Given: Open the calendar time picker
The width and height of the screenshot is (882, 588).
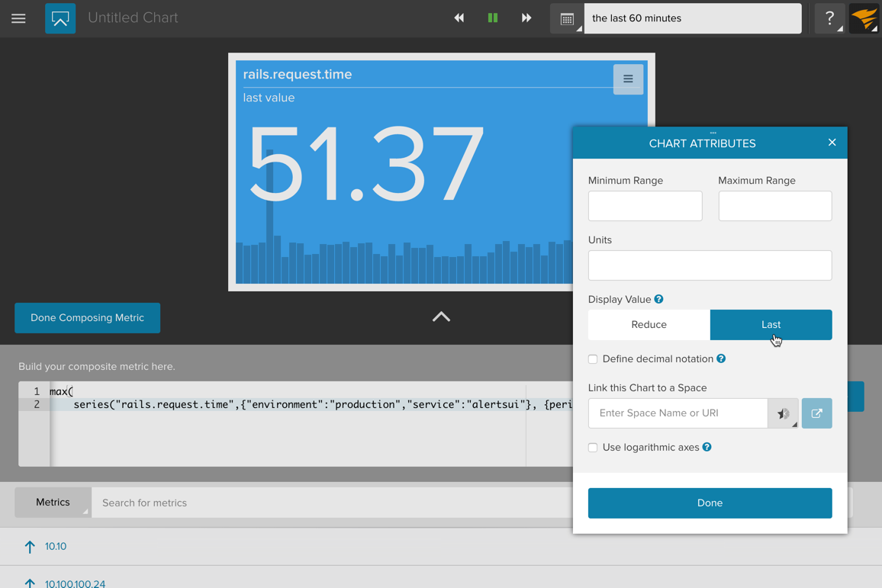Looking at the screenshot, I should 567,19.
